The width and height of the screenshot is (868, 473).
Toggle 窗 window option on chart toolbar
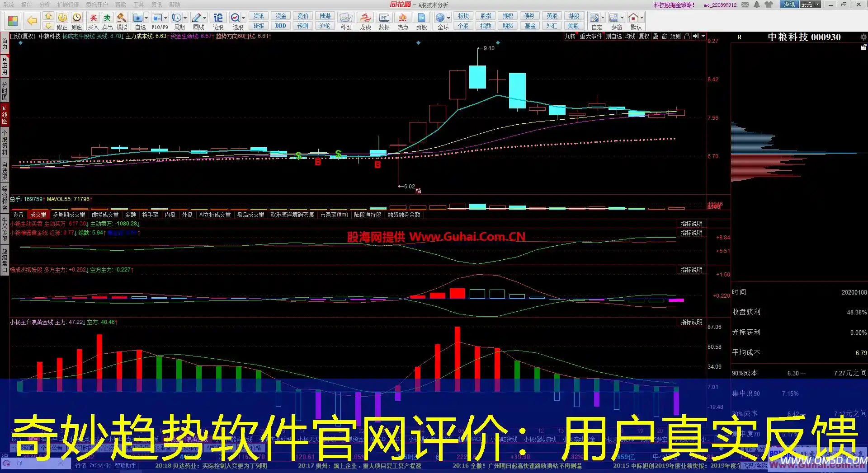tap(664, 36)
